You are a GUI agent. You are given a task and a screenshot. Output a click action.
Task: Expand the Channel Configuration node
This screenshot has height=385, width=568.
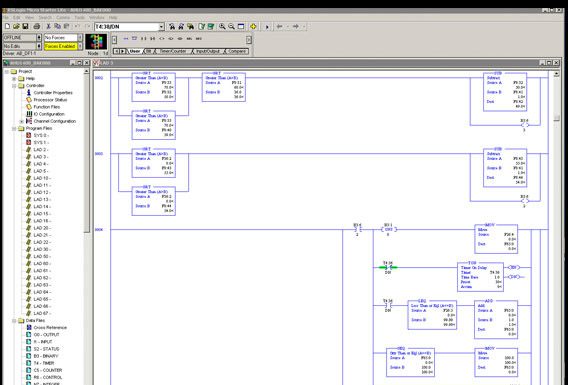(x=21, y=121)
